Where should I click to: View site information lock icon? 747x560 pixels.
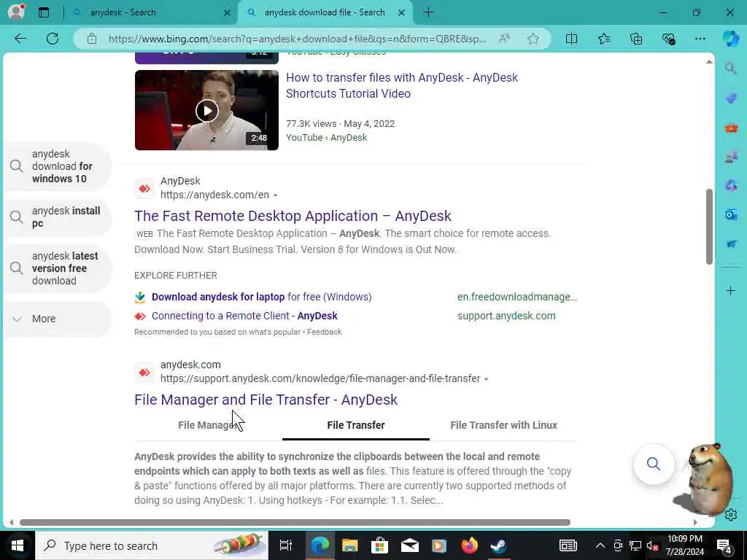(x=92, y=39)
